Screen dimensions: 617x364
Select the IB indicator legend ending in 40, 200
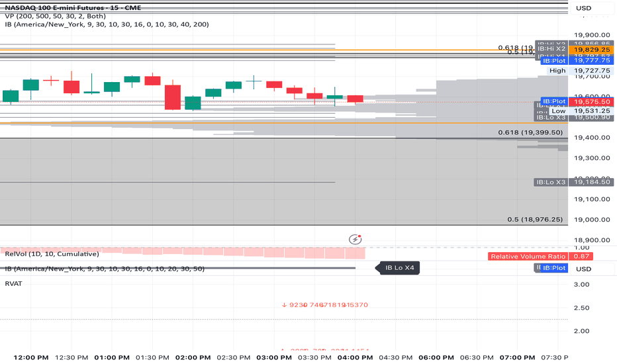coord(107,24)
